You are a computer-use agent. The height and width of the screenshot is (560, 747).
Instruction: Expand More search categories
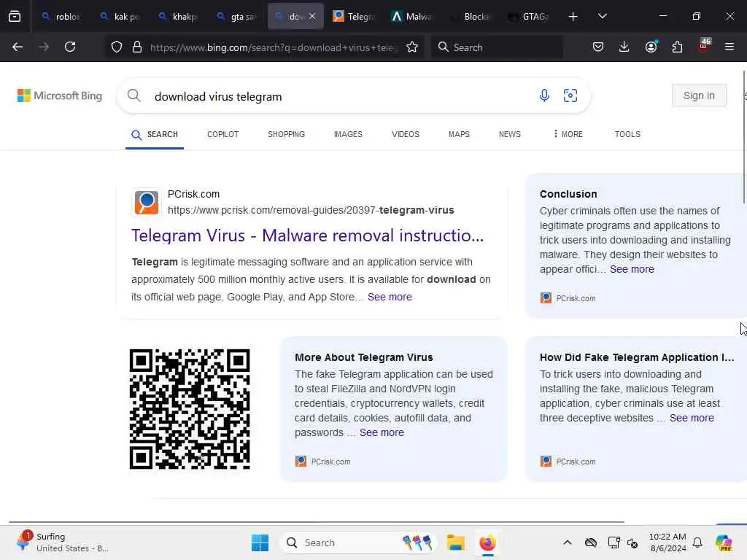568,134
